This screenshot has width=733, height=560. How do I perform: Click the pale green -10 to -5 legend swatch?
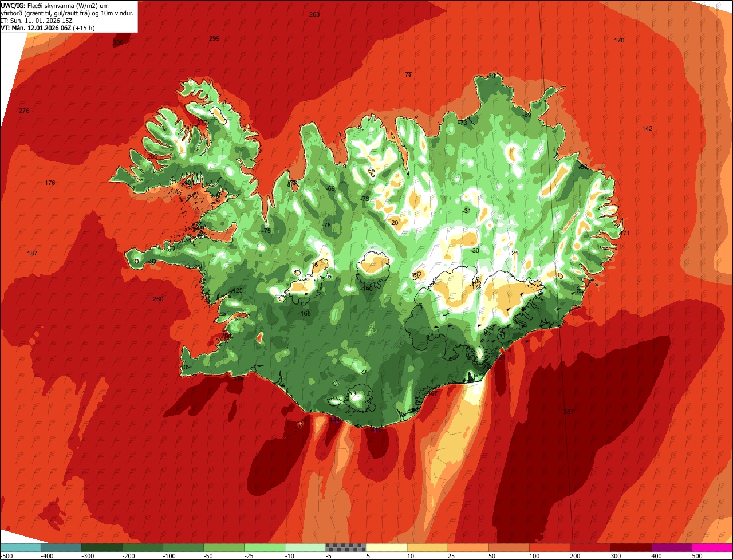pyautogui.click(x=305, y=547)
